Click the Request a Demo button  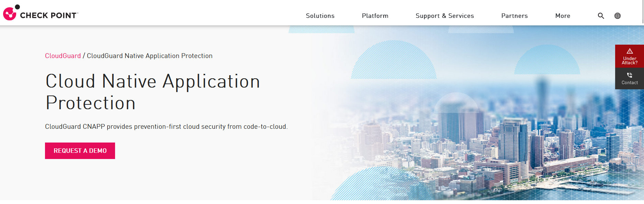tap(80, 151)
